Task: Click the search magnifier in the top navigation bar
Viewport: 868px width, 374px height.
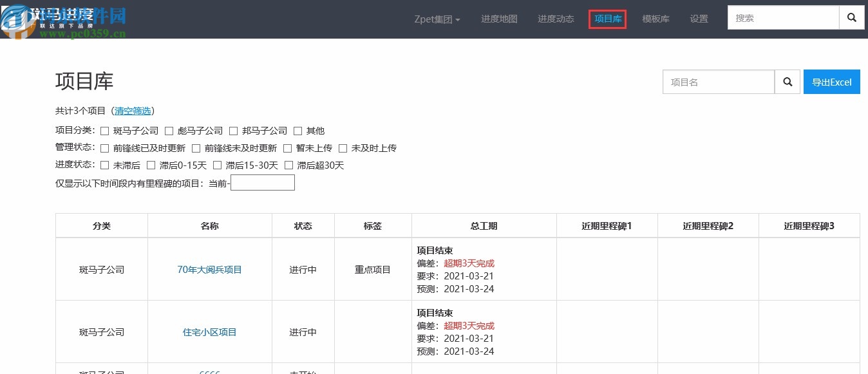Action: coord(851,17)
